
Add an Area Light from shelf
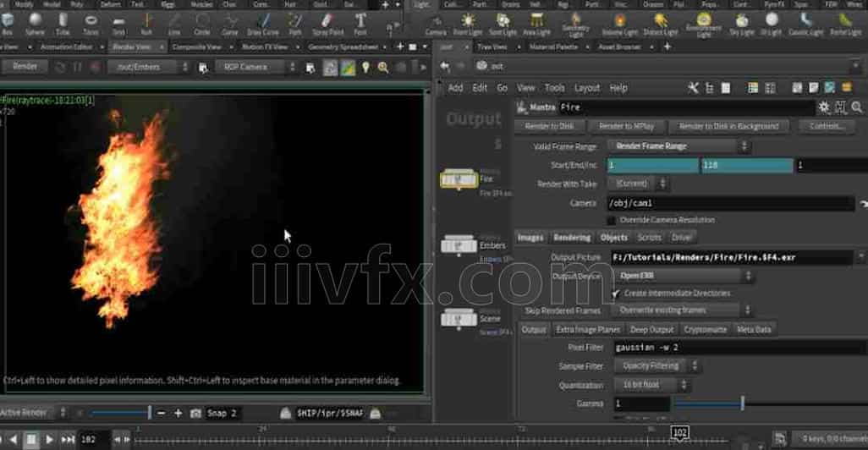coord(536,24)
